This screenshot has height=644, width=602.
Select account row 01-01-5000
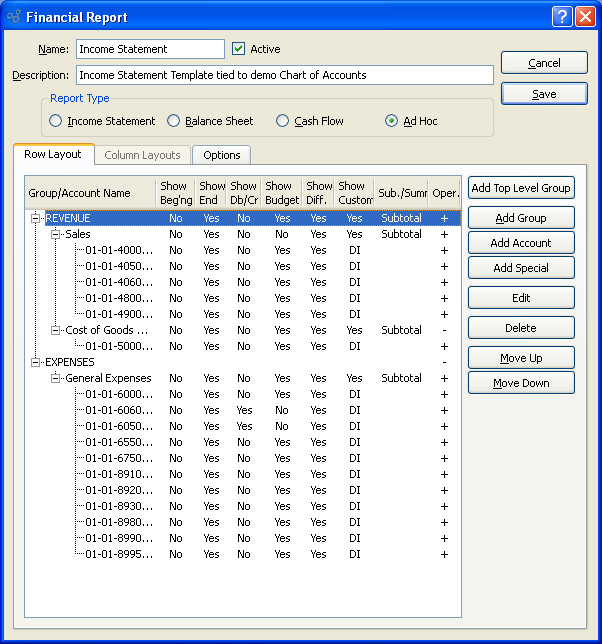118,346
